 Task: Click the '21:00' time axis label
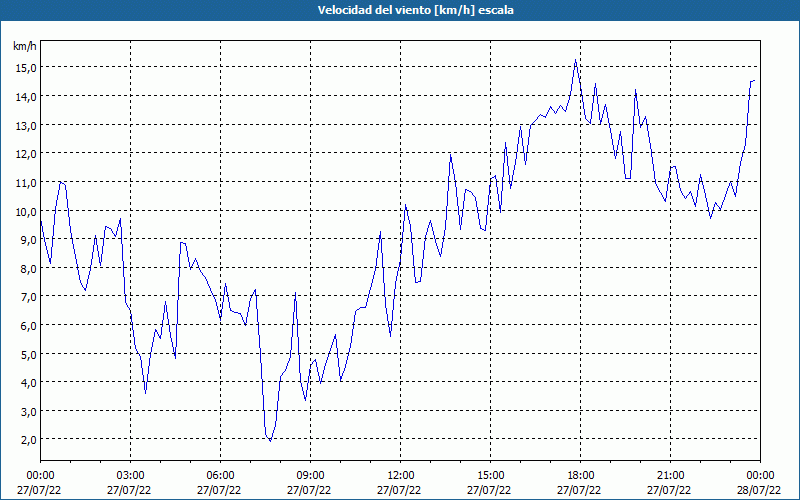670,476
